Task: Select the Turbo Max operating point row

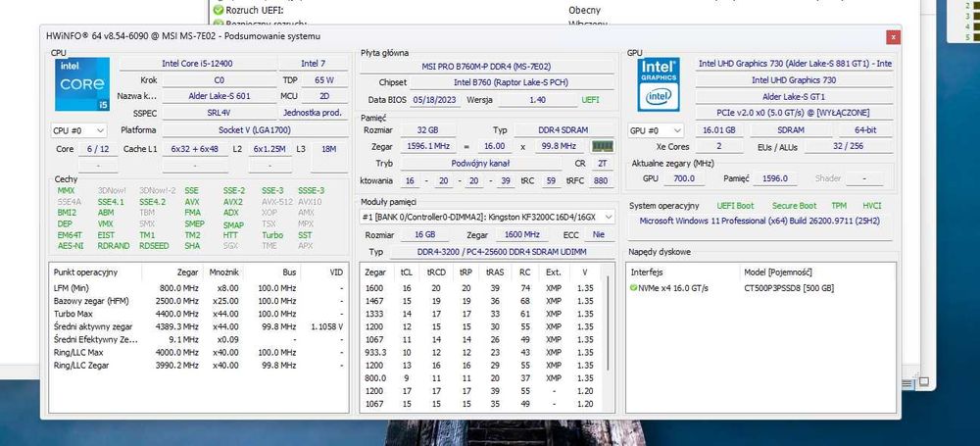Action: coord(199,314)
